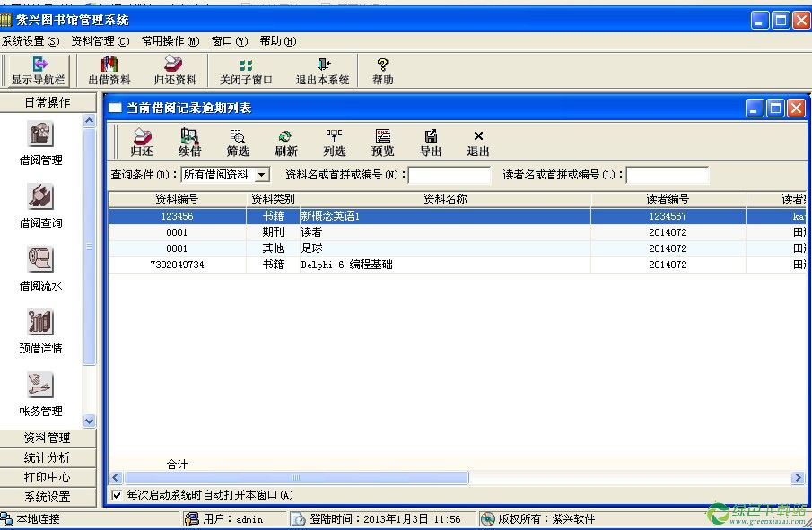Sort by 资料类别 column header
The width and height of the screenshot is (812, 530).
273,199
